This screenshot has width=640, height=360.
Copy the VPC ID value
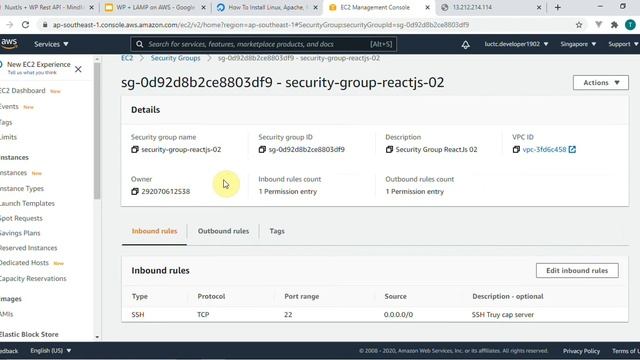point(516,149)
